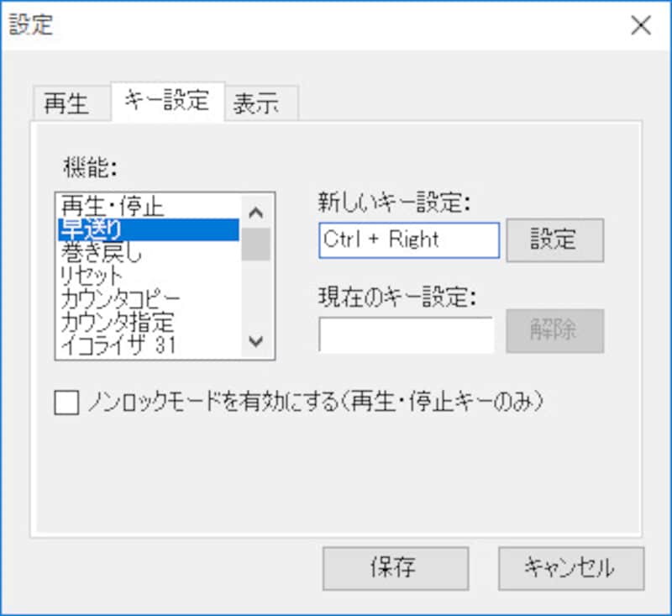Click the down arrow on the list scrollbar

pyautogui.click(x=256, y=341)
